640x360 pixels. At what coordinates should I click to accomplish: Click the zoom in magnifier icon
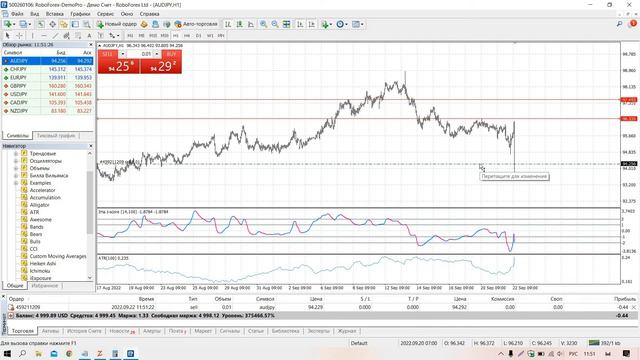pos(263,24)
